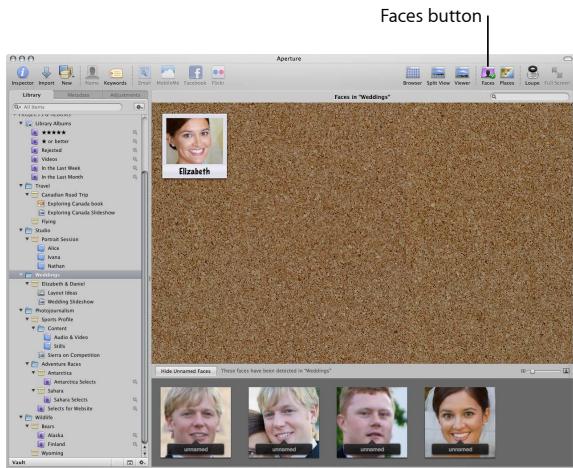Open the Inspector toolbar button
The height and width of the screenshot is (468, 573).
tap(22, 76)
